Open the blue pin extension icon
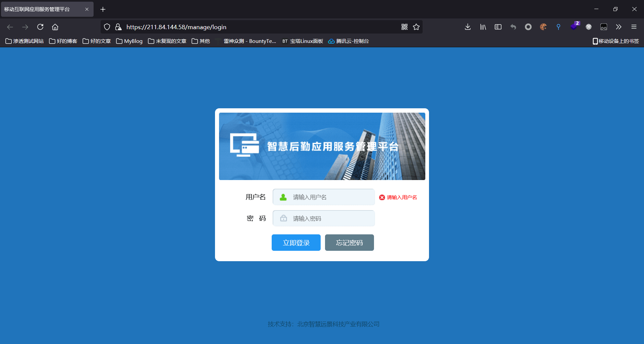The width and height of the screenshot is (644, 344). click(x=558, y=27)
